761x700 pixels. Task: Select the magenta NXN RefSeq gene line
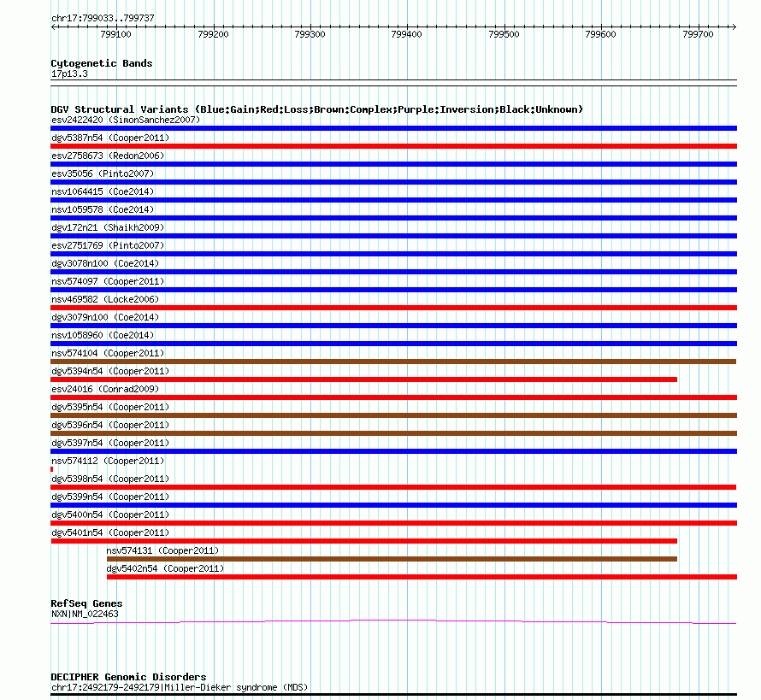[x=393, y=621]
